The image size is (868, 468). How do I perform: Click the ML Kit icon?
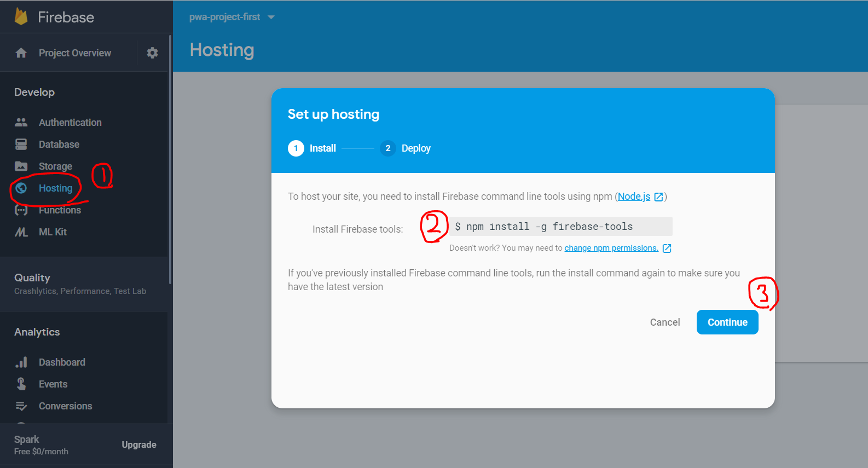(x=21, y=232)
